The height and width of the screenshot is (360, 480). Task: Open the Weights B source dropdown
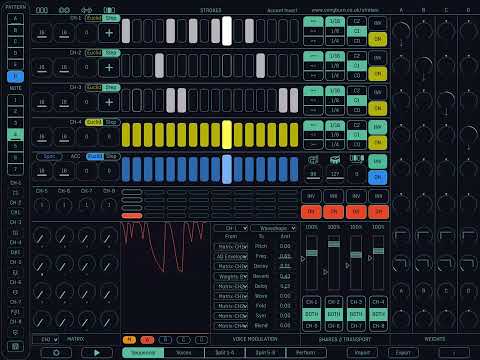pyautogui.click(x=231, y=277)
